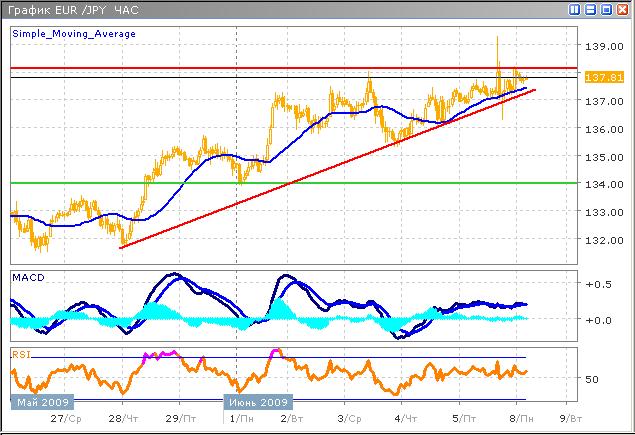The height and width of the screenshot is (435, 635).
Task: Close the EUR/JPY chart window
Action: pyautogui.click(x=623, y=9)
